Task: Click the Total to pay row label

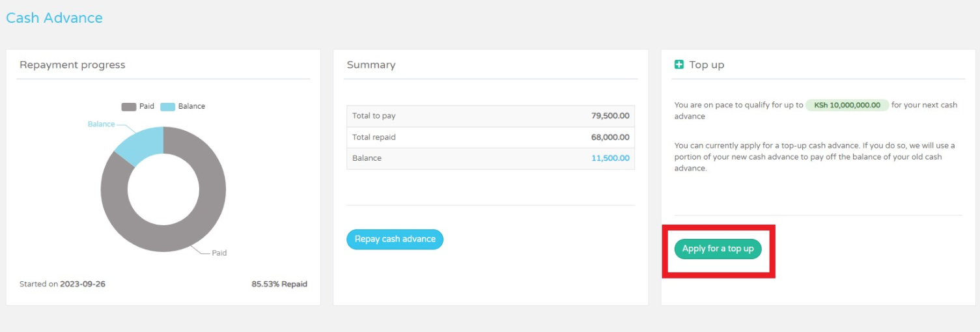Action: point(374,116)
